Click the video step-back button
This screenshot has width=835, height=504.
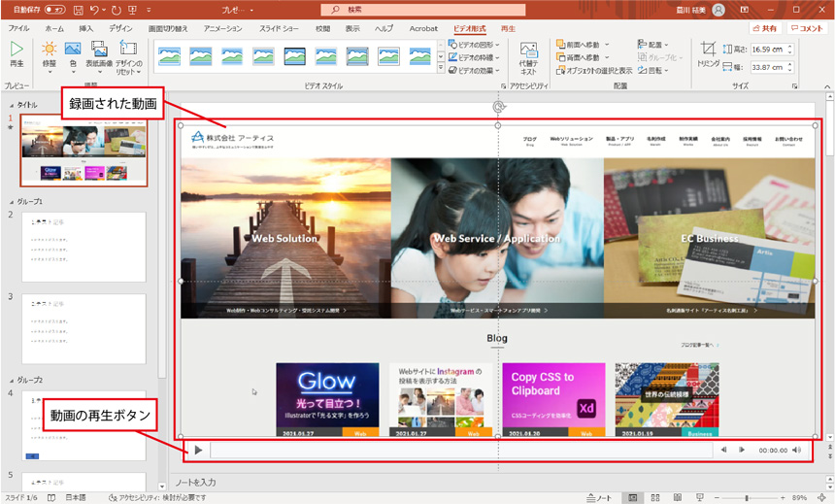(724, 451)
